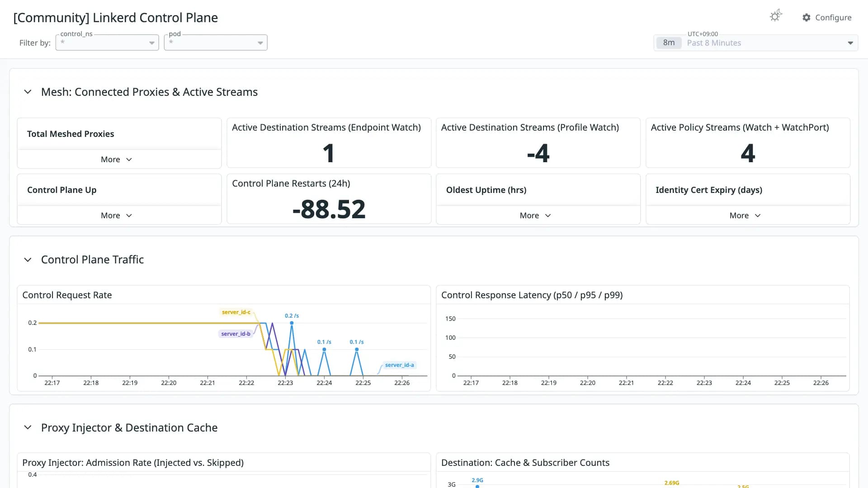The image size is (868, 488).
Task: Click the dashboard title Linkerd Control Plane
Action: 115,18
